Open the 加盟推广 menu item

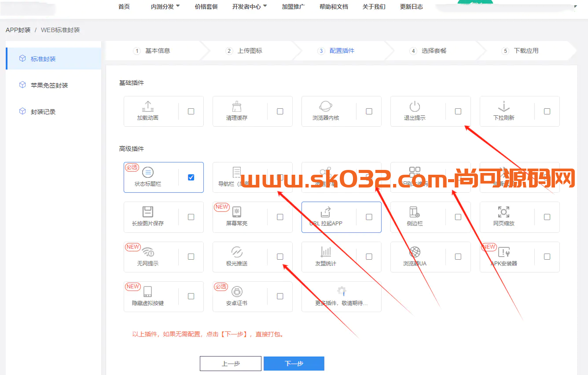click(293, 7)
